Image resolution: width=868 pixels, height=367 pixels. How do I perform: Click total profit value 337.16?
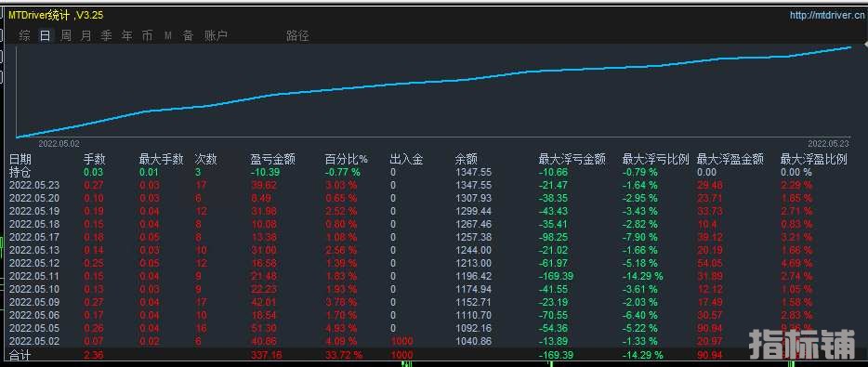click(x=266, y=355)
